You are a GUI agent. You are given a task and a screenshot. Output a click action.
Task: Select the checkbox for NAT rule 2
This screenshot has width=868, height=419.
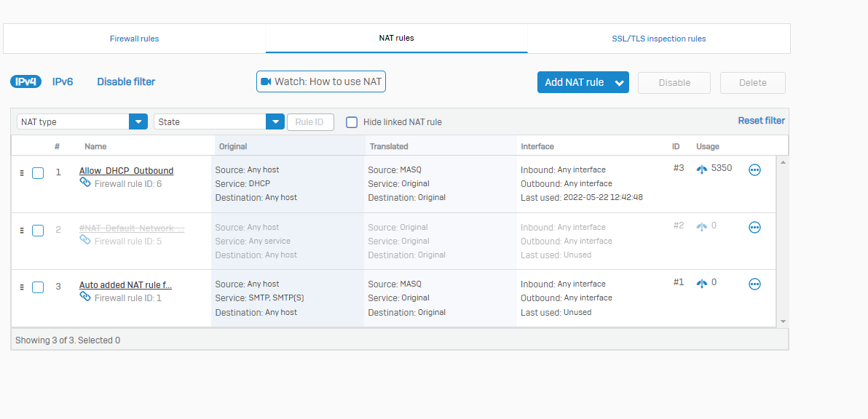click(x=38, y=231)
